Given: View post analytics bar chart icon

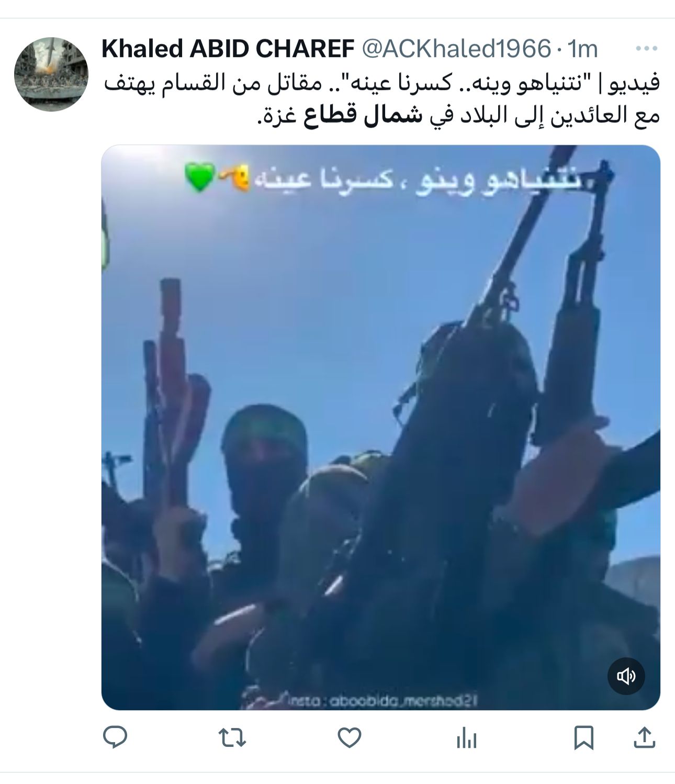Looking at the screenshot, I should [x=466, y=738].
